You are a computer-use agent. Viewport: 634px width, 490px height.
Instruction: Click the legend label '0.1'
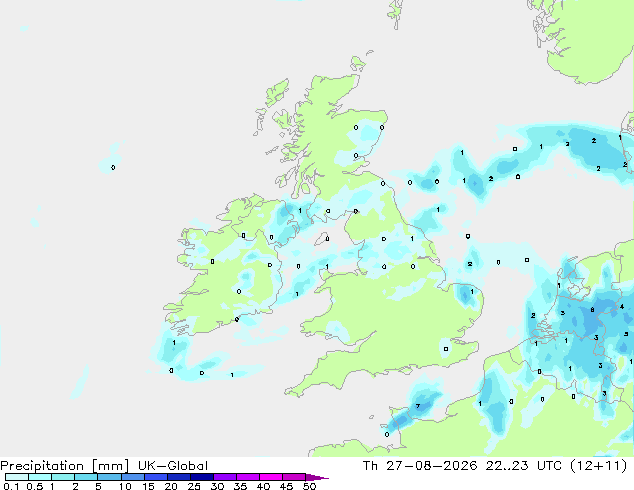point(11,486)
